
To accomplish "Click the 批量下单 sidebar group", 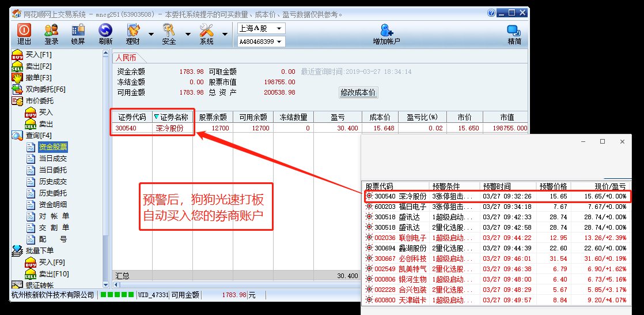I will pos(33,250).
